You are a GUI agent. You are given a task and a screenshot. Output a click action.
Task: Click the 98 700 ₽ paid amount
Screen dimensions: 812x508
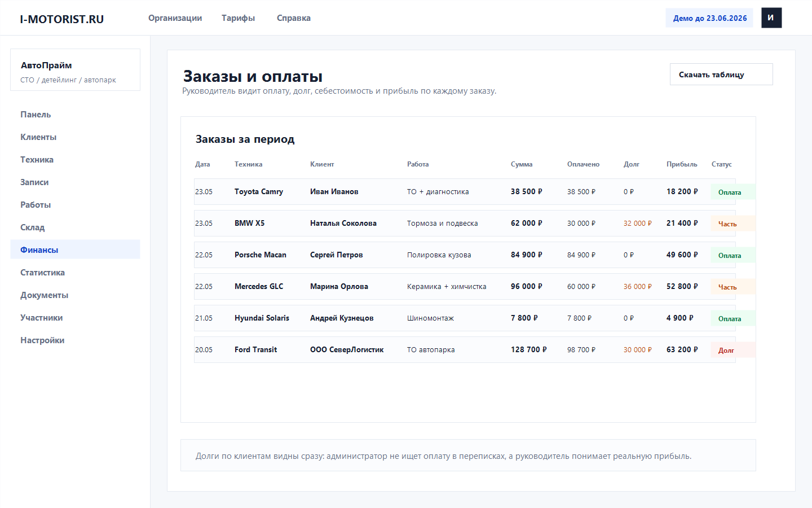click(581, 349)
